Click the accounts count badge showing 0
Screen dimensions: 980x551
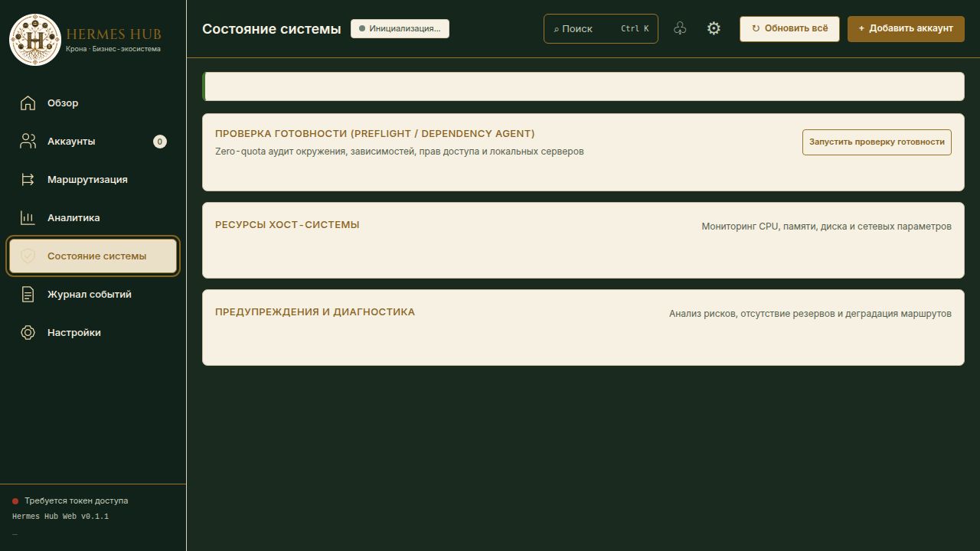159,141
